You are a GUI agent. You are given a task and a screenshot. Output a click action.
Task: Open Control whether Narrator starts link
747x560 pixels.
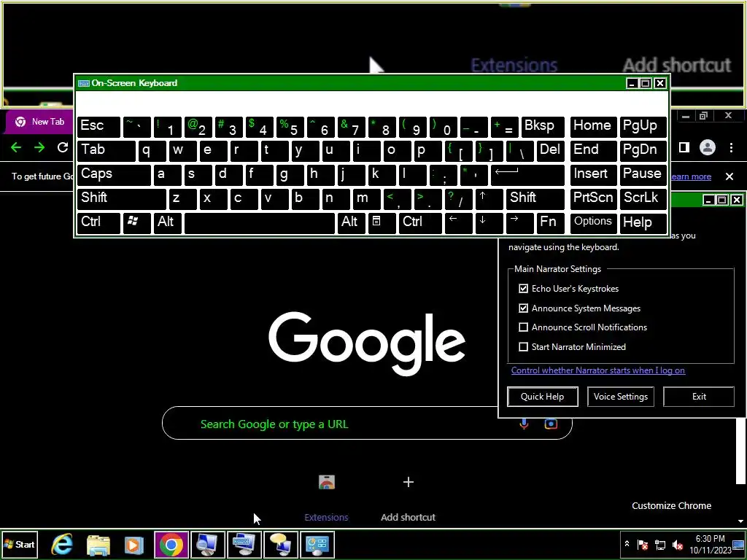pos(598,370)
